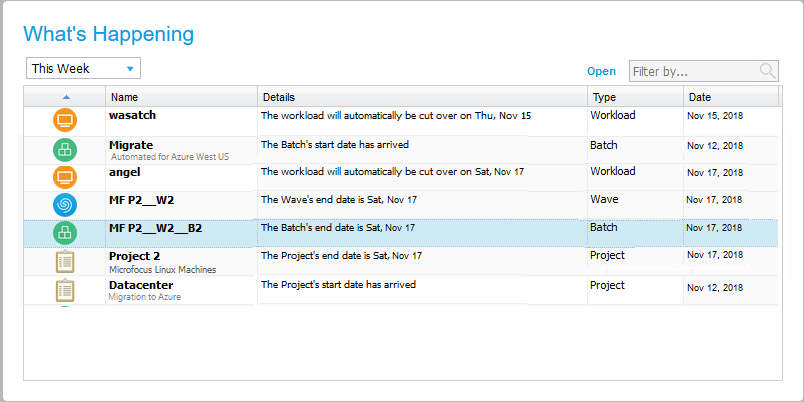The image size is (804, 402).
Task: Sort the list by Name column header
Action: point(181,97)
